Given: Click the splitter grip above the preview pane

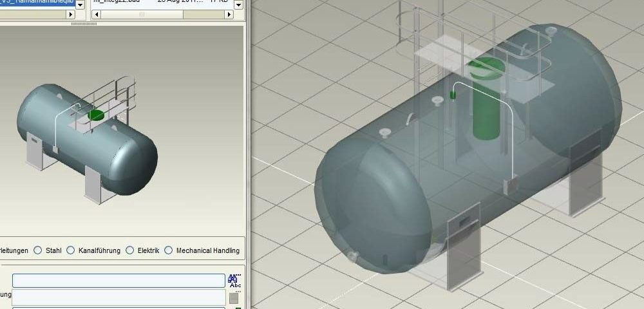Looking at the screenshot, I should coord(84,24).
